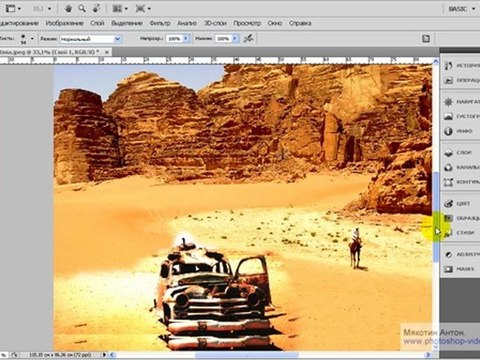Open the Adjustments panel
The image size is (480, 360).
[462, 254]
